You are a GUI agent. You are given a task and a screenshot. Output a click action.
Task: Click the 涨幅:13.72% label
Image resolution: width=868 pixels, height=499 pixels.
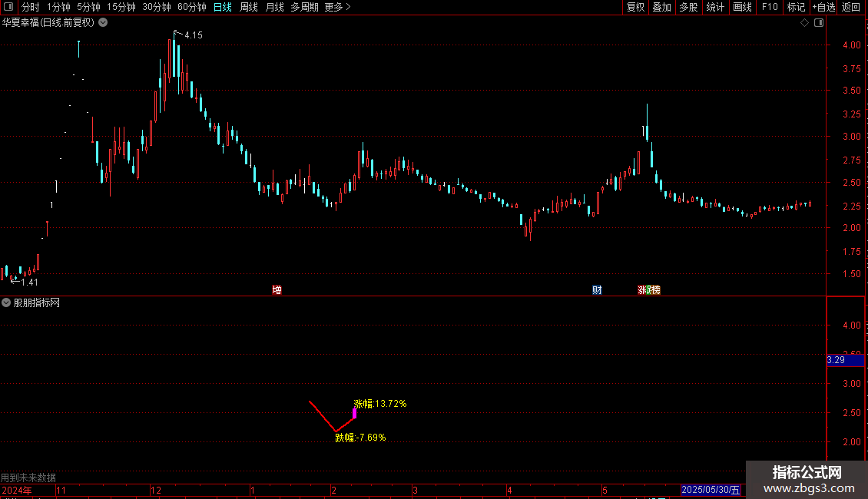point(379,404)
